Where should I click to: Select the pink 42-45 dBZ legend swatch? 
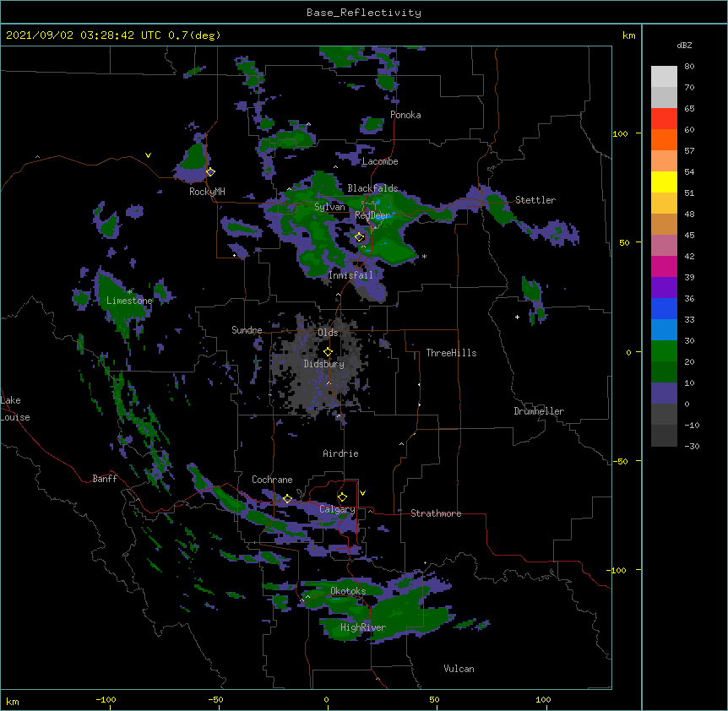click(x=664, y=246)
